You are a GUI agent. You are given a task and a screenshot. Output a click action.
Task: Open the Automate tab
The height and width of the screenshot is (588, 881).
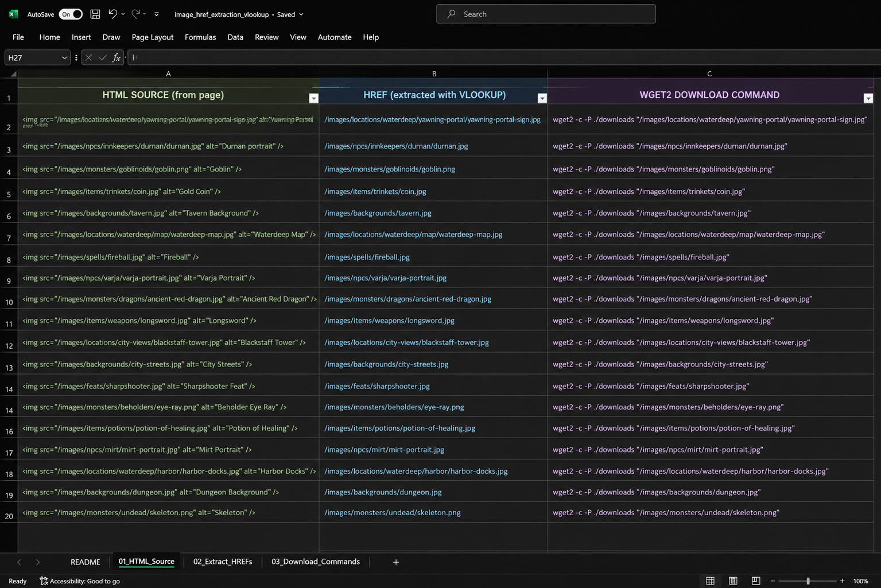tap(335, 37)
